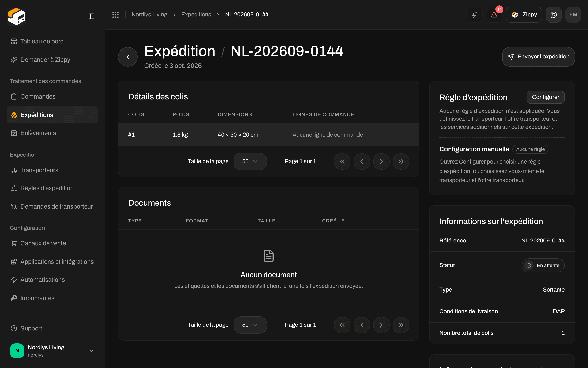
Task: Open page size dropdown in Détails des colis
Action: 250,161
